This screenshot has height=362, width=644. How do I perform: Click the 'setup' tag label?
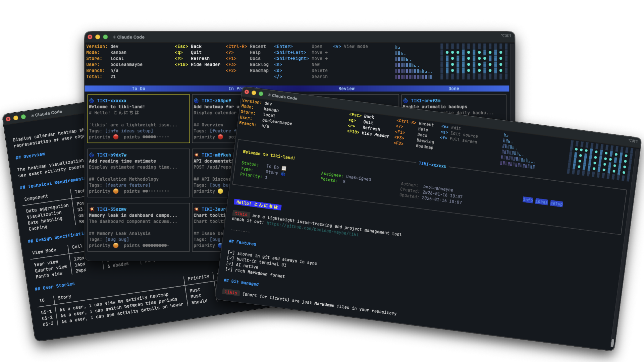tap(556, 203)
